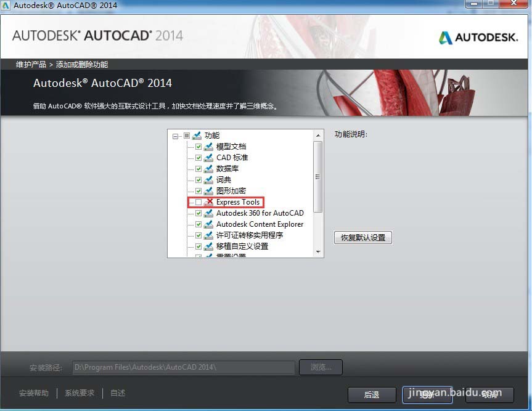532x411 pixels.
Task: Select the Autodesk 360 for AutoCAD label
Action: (x=260, y=213)
